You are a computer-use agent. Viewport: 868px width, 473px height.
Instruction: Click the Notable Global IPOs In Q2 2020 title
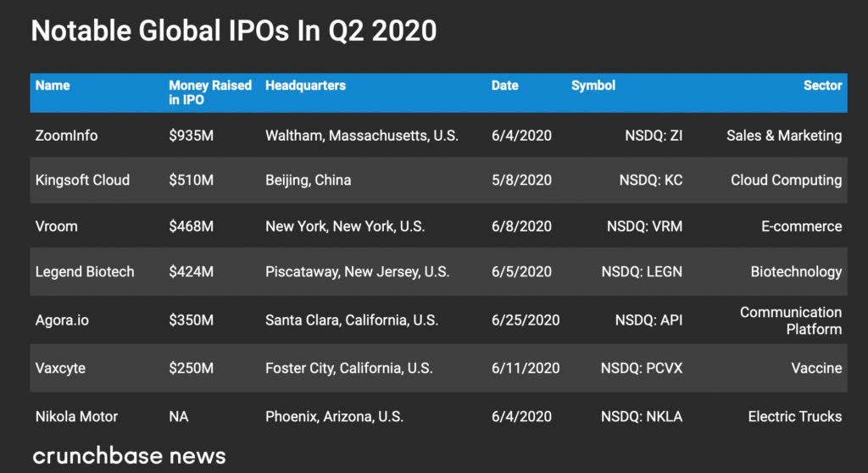[x=234, y=31]
